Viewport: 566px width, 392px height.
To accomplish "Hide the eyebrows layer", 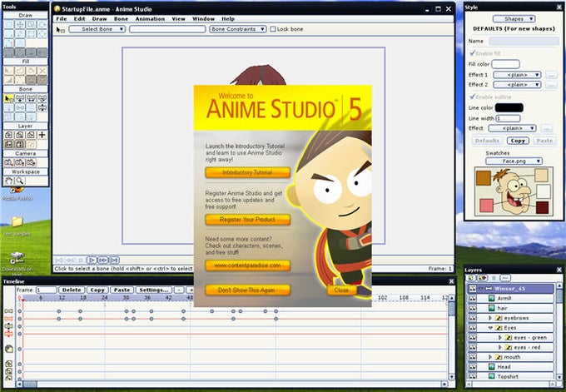I will 472,318.
